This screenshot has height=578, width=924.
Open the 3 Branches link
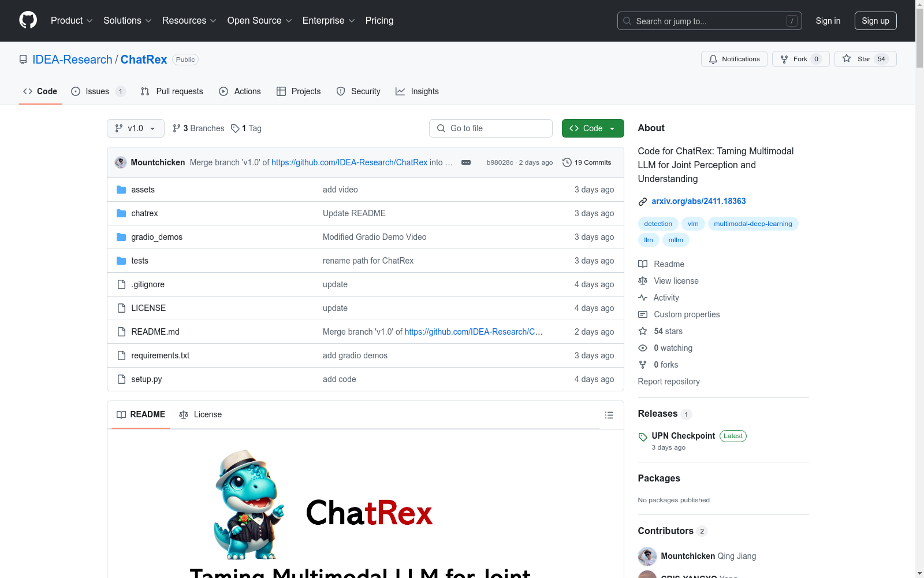(x=199, y=128)
